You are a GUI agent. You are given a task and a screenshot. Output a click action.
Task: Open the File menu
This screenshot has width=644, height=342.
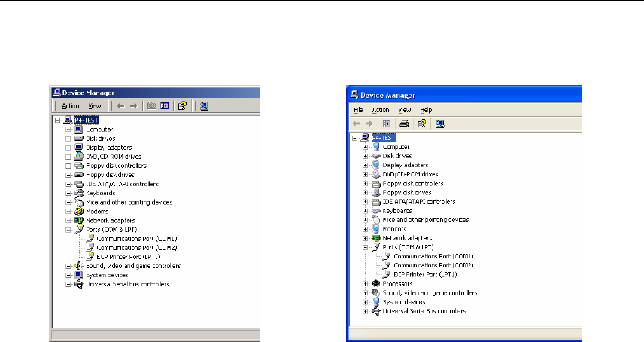point(358,110)
